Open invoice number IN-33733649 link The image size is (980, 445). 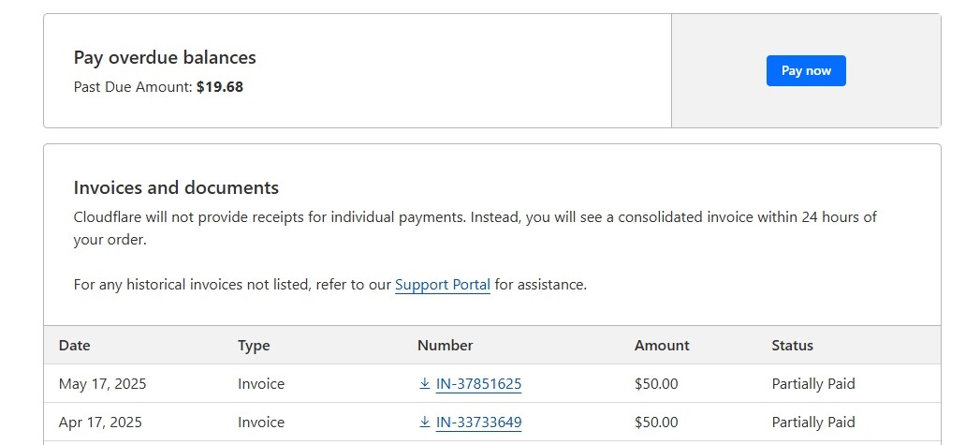[478, 422]
